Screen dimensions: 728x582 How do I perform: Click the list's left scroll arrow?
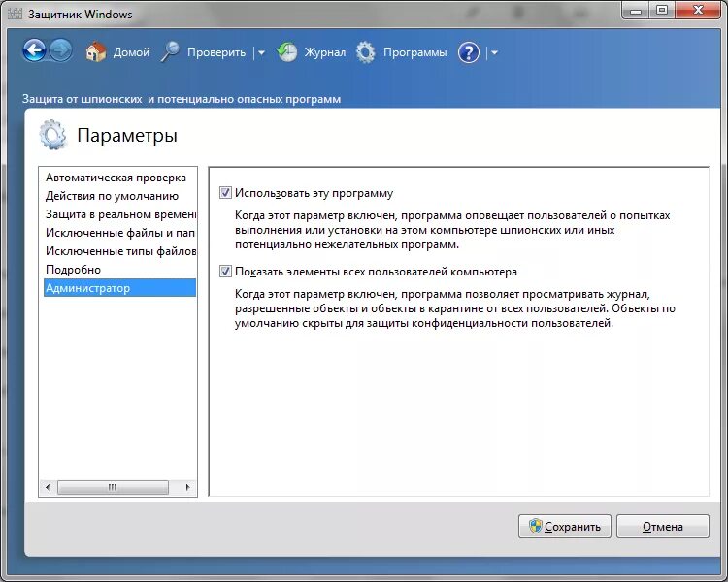pyautogui.click(x=48, y=487)
